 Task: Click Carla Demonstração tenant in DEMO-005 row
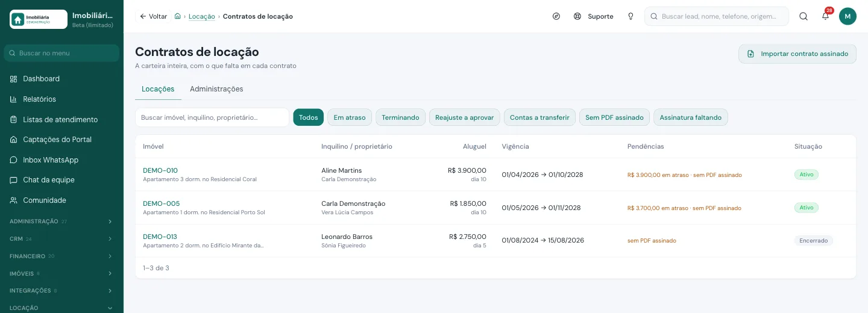(353, 203)
